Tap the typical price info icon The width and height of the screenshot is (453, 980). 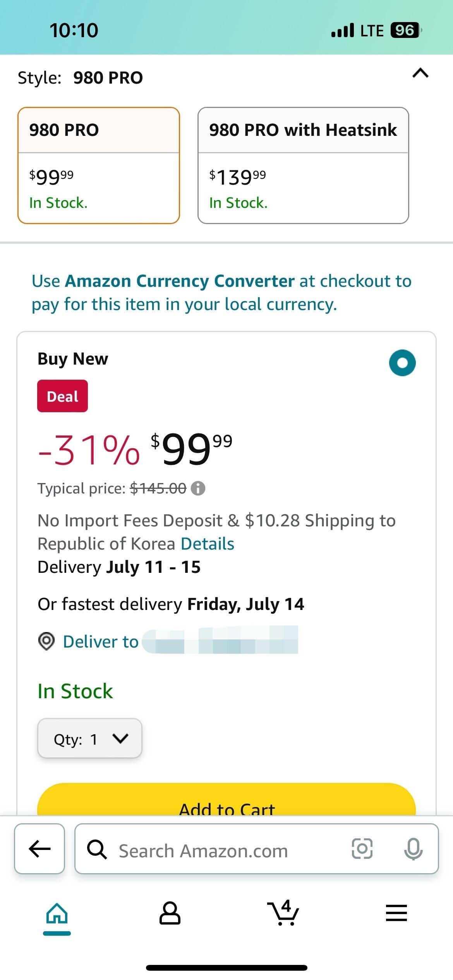point(198,488)
